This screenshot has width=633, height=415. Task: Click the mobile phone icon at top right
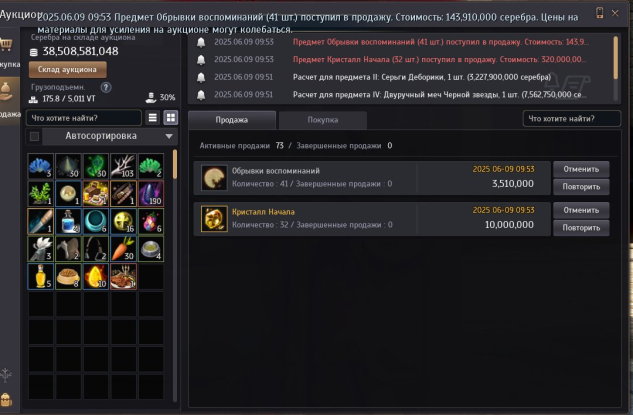coord(599,13)
